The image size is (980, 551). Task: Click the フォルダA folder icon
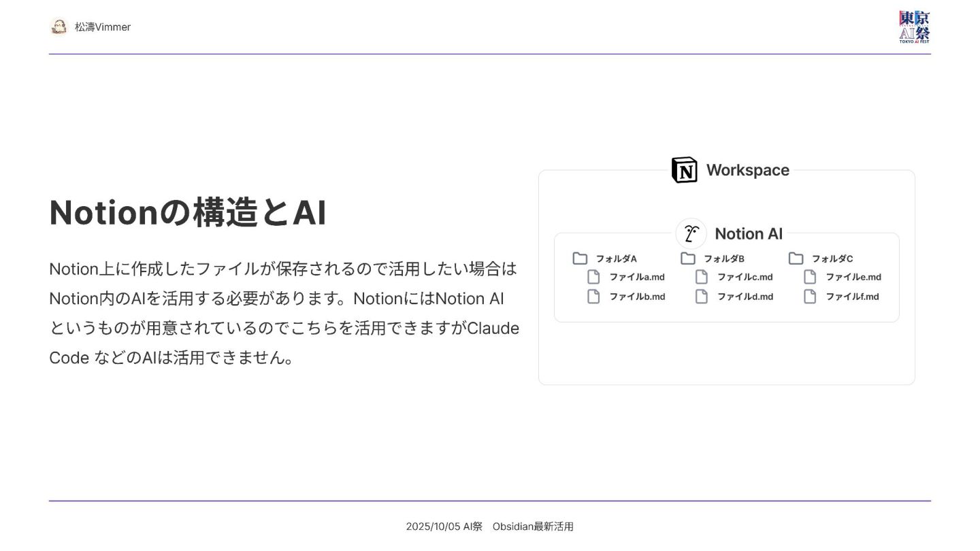click(x=580, y=258)
